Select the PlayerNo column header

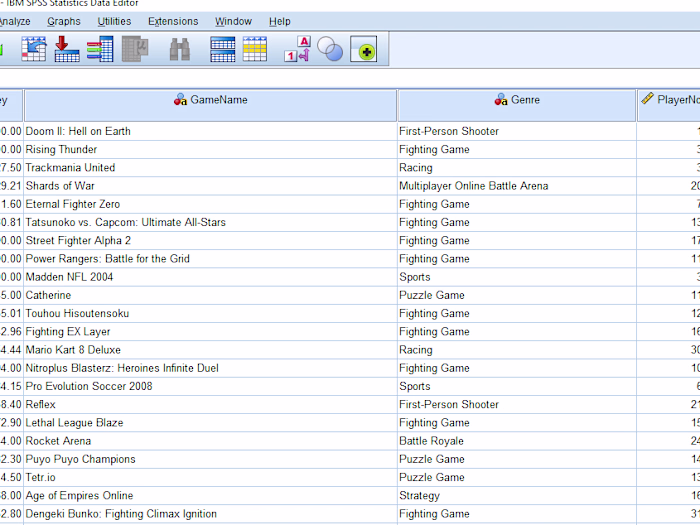[x=669, y=105]
